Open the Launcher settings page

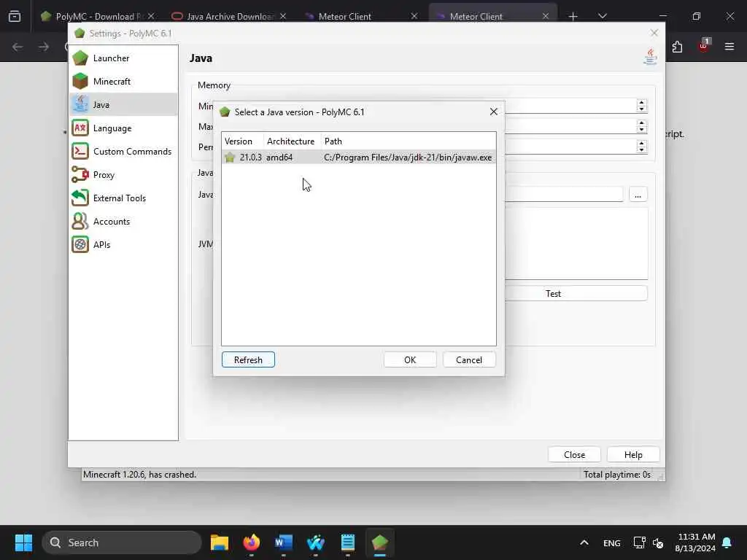(123, 58)
